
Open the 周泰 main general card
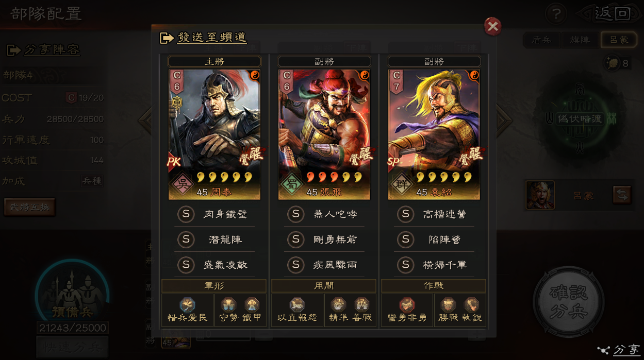pos(214,134)
